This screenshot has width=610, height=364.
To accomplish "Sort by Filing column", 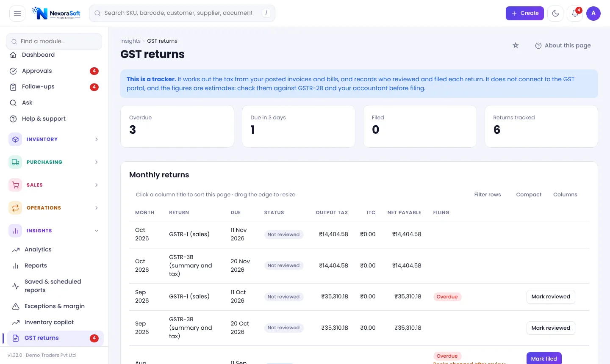I will pyautogui.click(x=441, y=212).
